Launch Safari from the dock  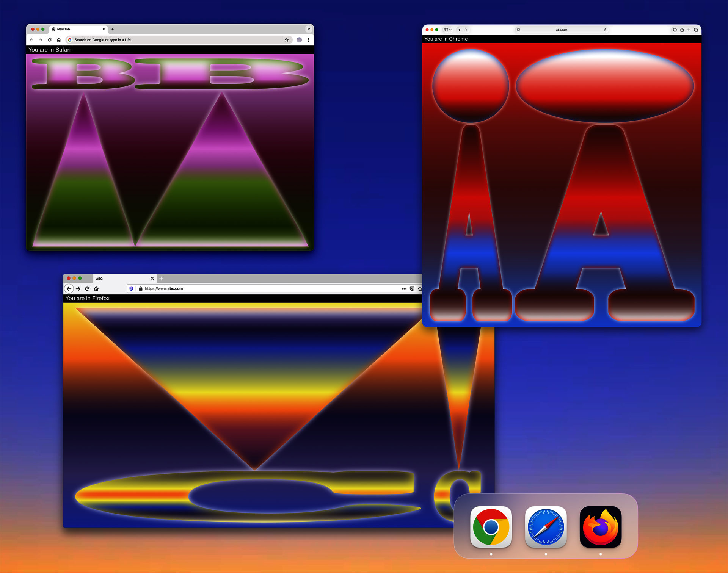(546, 527)
